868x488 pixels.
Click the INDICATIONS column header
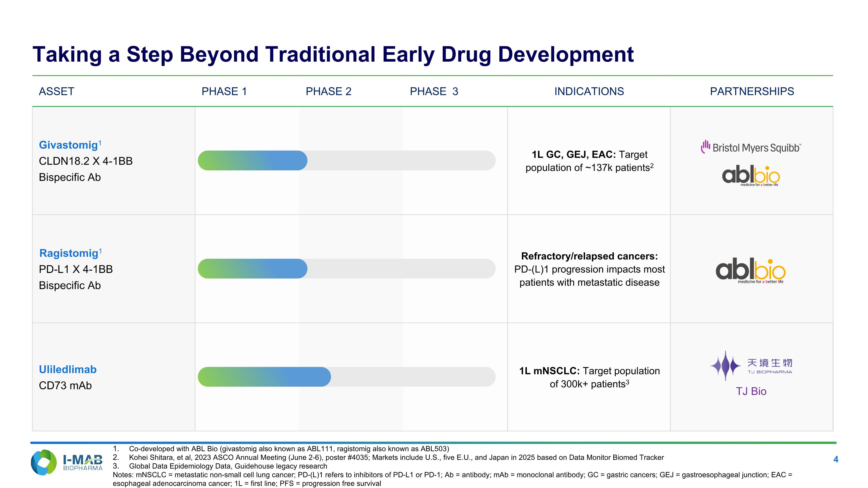point(589,91)
